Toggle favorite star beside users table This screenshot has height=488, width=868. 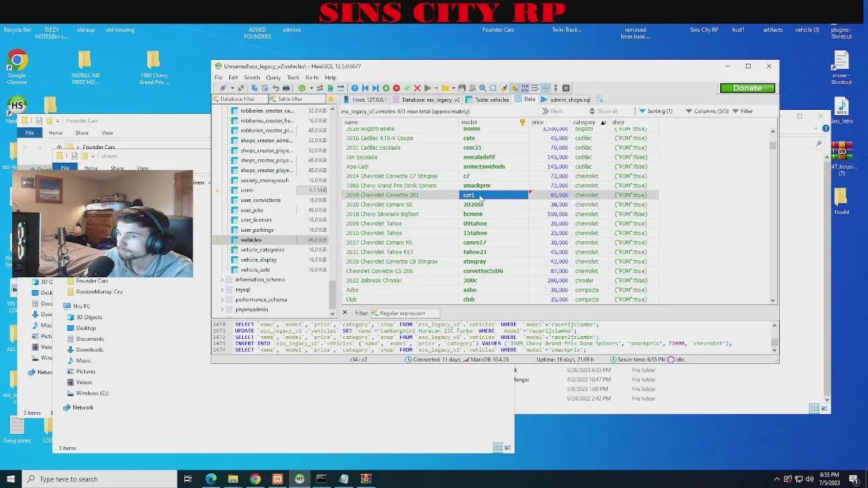(x=217, y=190)
